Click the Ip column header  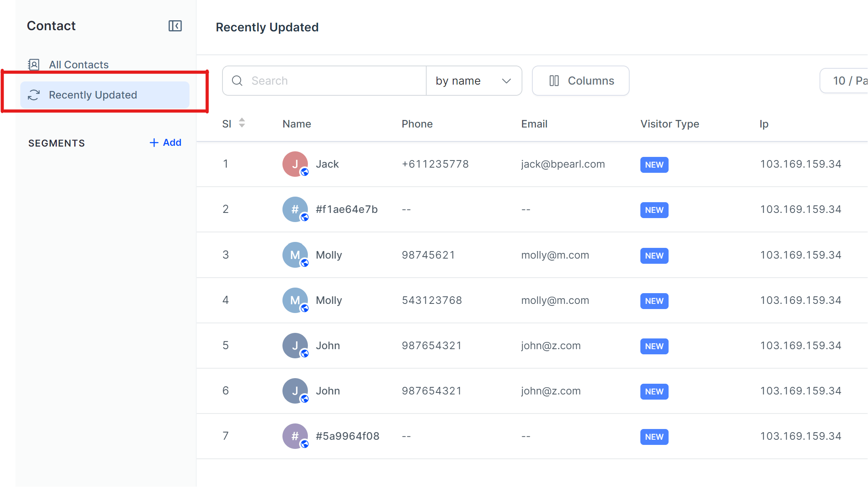click(x=764, y=124)
